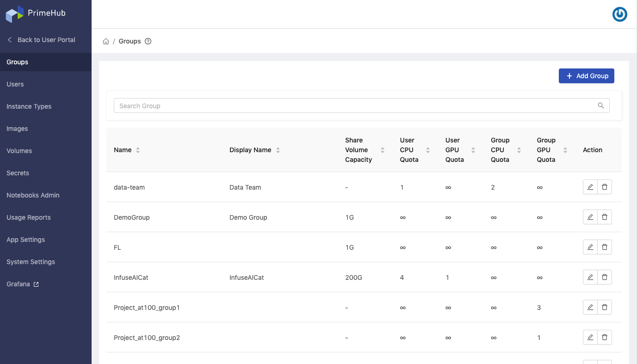Open the user account power icon
The image size is (637, 364).
click(x=619, y=14)
